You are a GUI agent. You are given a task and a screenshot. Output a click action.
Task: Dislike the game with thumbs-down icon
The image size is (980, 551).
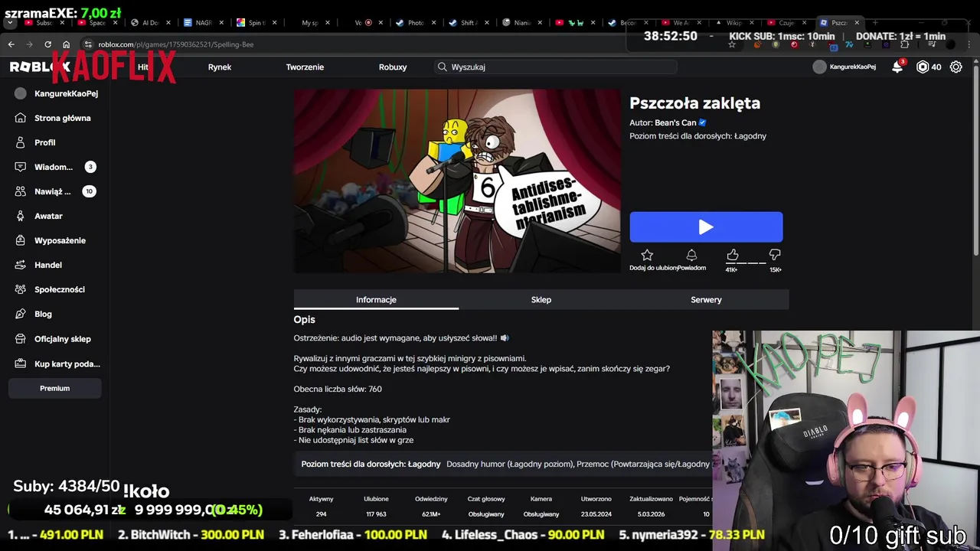point(775,255)
